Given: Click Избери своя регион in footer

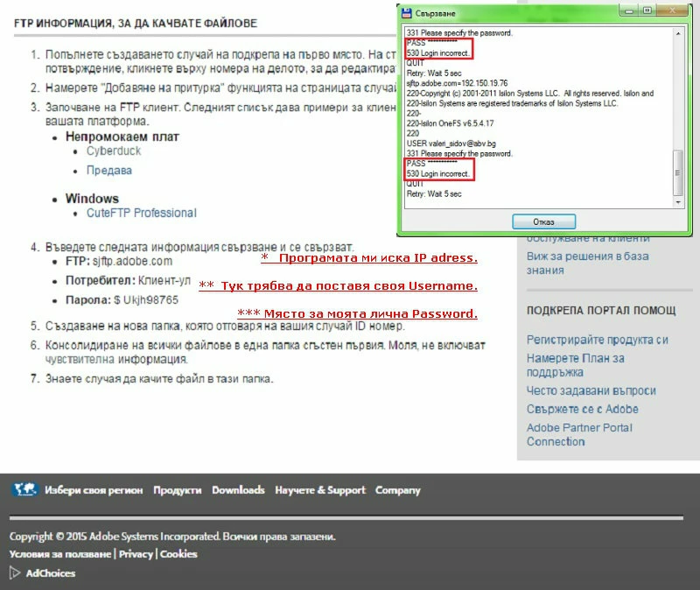Looking at the screenshot, I should click(x=94, y=490).
